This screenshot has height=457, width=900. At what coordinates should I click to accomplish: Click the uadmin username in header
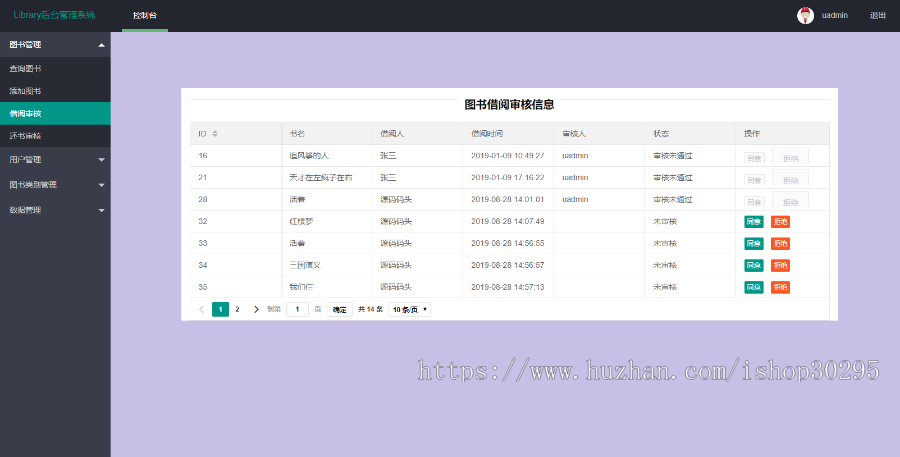click(x=835, y=16)
